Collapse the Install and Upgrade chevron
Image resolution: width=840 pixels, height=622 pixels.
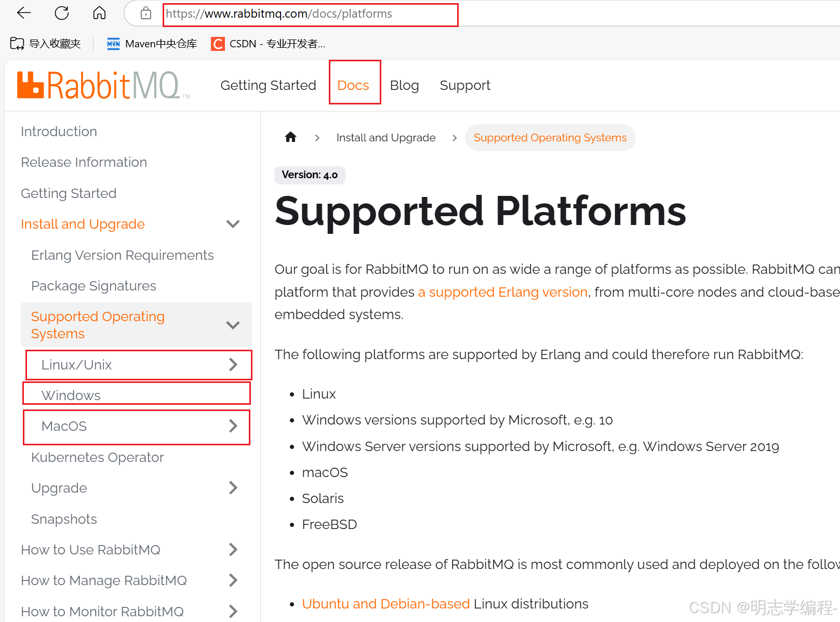point(233,224)
